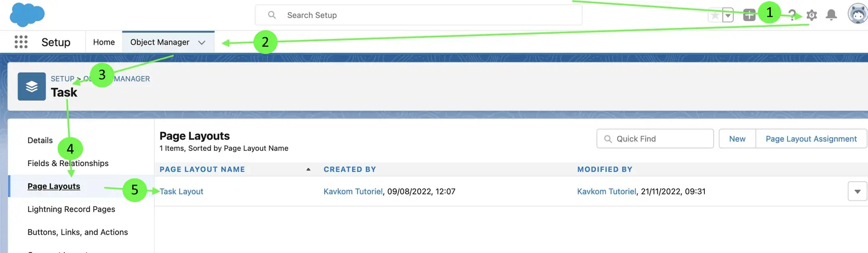Open the Task Layout link
868x253 pixels.
[x=182, y=191]
